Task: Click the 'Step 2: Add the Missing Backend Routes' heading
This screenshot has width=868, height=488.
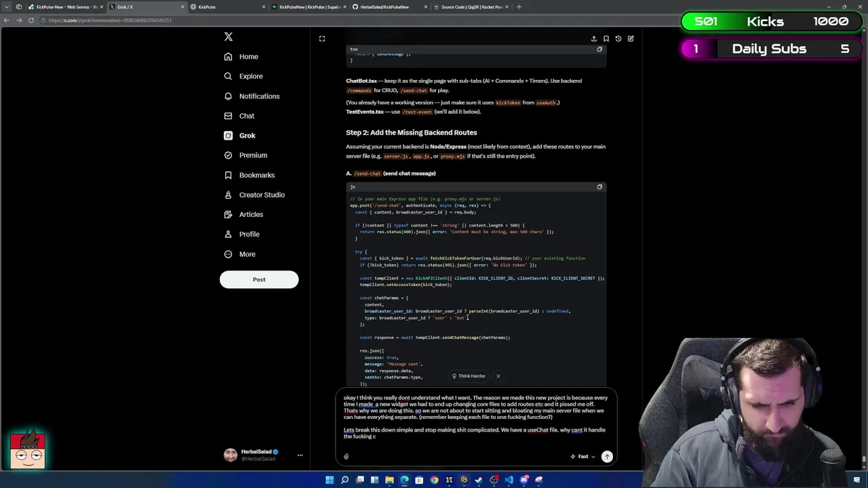Action: pos(411,133)
